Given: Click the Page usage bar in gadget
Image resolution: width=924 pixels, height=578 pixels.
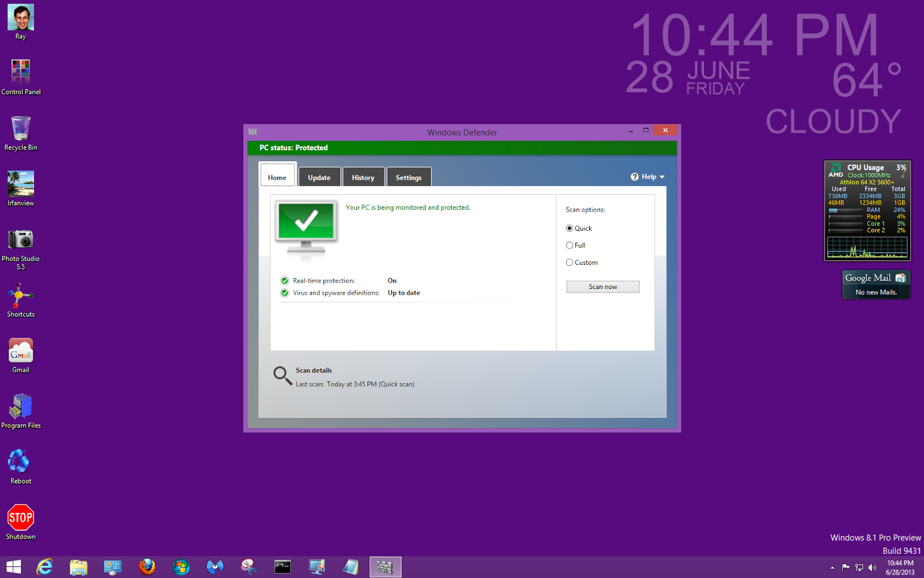Looking at the screenshot, I should (x=845, y=217).
